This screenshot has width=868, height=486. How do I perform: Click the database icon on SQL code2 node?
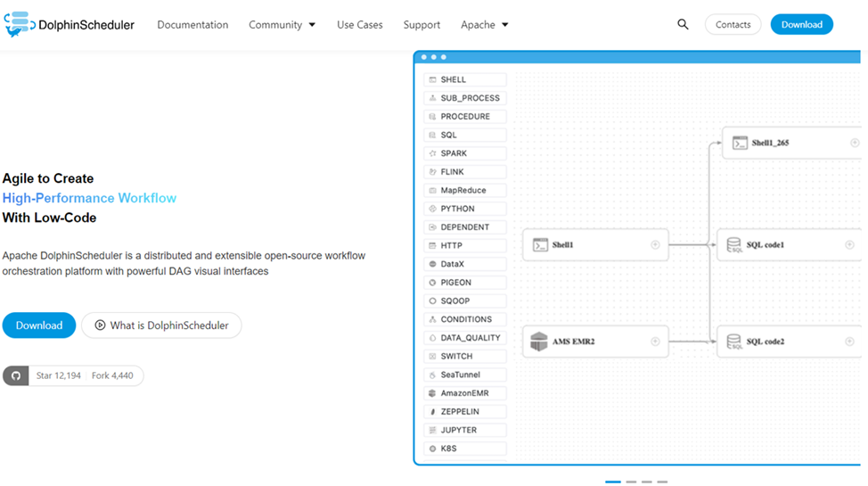point(734,342)
